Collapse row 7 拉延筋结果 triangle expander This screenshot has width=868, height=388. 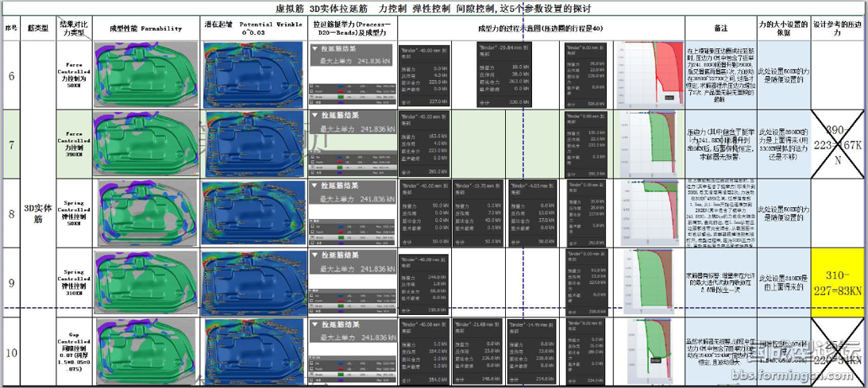point(314,117)
